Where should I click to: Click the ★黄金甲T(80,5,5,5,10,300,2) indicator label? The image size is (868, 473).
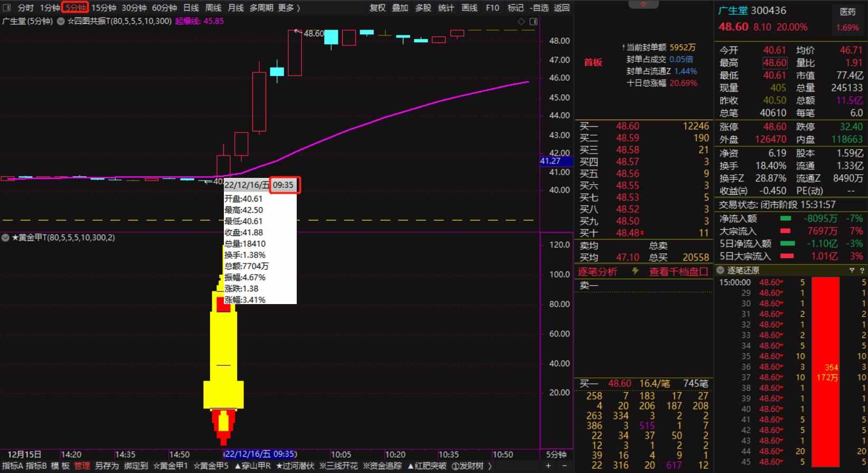63,238
